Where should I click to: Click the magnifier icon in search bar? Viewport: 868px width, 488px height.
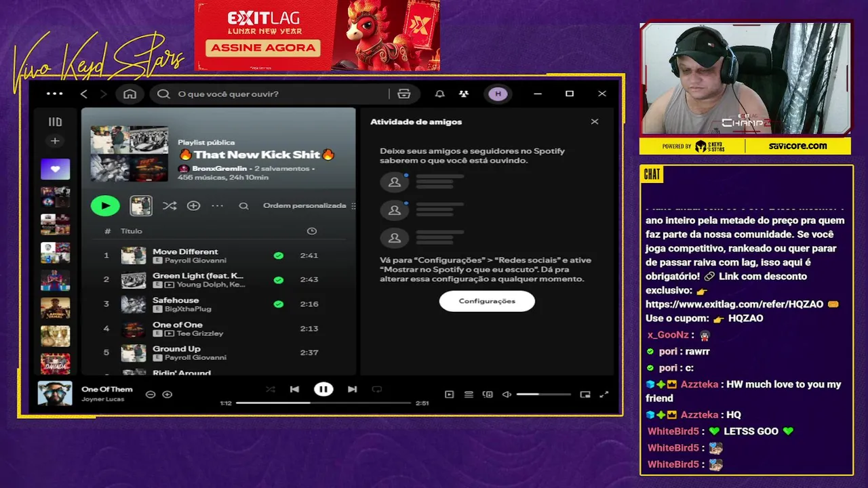[x=163, y=94]
